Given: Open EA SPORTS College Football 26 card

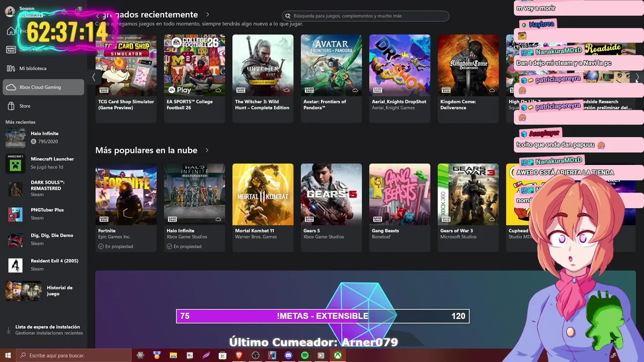Looking at the screenshot, I should 194,78.
